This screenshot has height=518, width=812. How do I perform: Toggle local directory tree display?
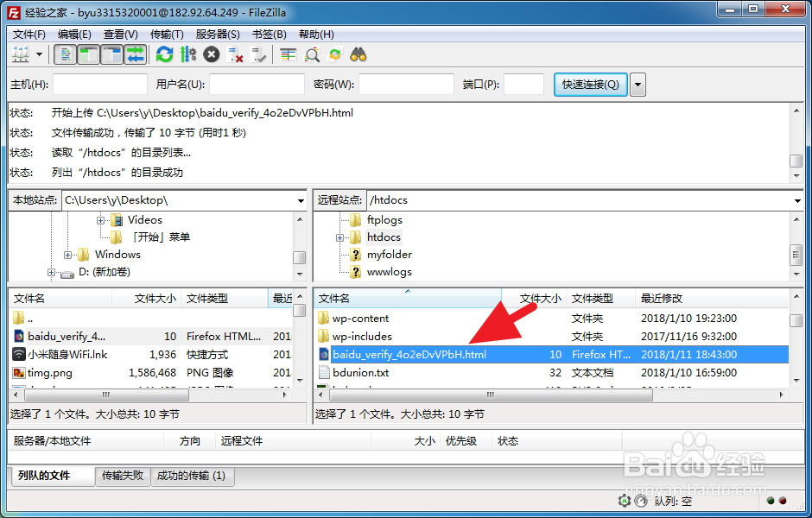point(89,54)
